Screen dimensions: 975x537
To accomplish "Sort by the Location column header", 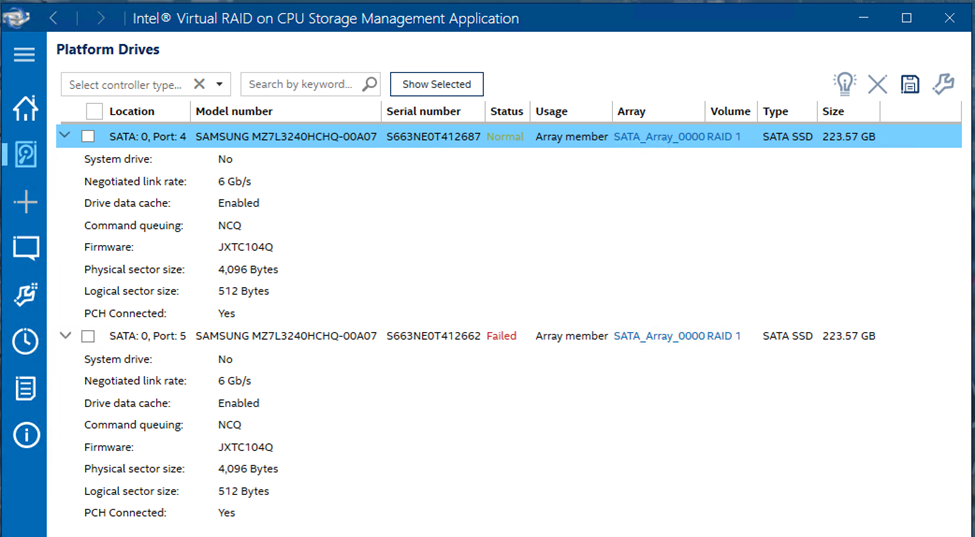I will (x=132, y=111).
